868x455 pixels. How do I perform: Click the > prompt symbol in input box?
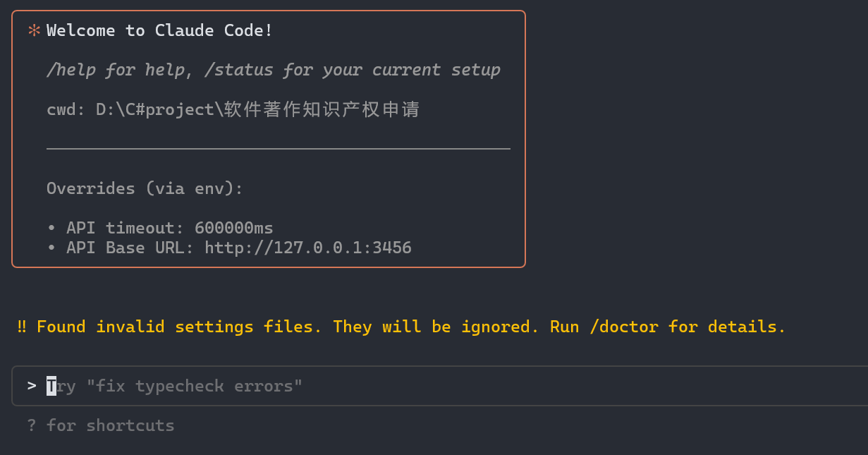tap(32, 386)
